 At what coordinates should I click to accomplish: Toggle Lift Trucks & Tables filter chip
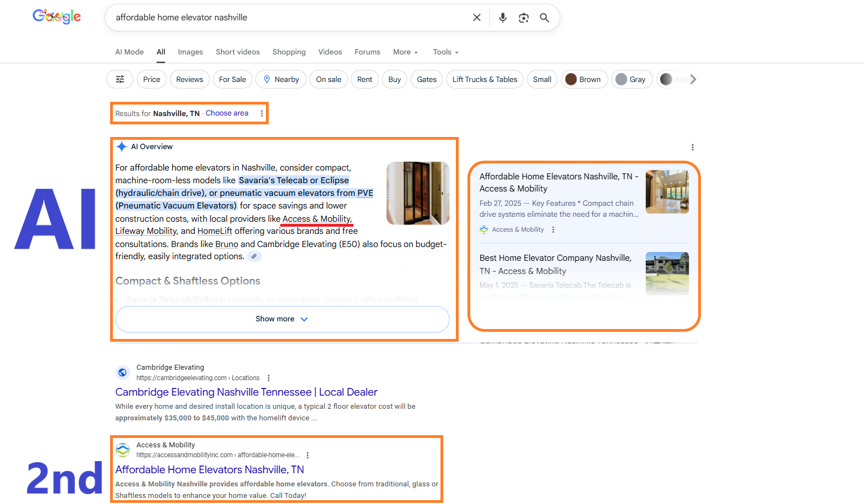click(485, 79)
